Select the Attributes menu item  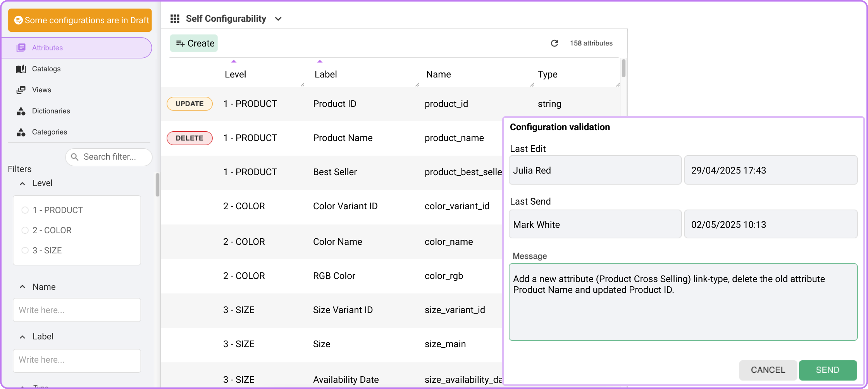click(76, 48)
